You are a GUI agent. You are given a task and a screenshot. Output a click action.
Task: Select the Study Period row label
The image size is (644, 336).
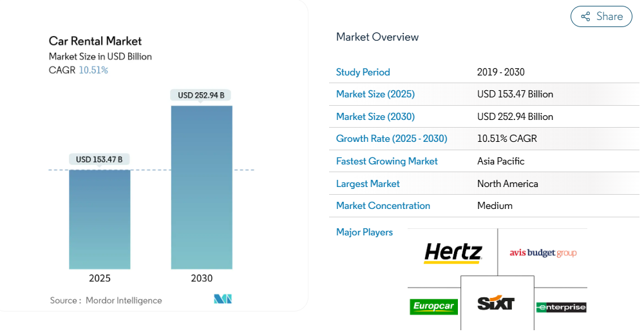(363, 72)
